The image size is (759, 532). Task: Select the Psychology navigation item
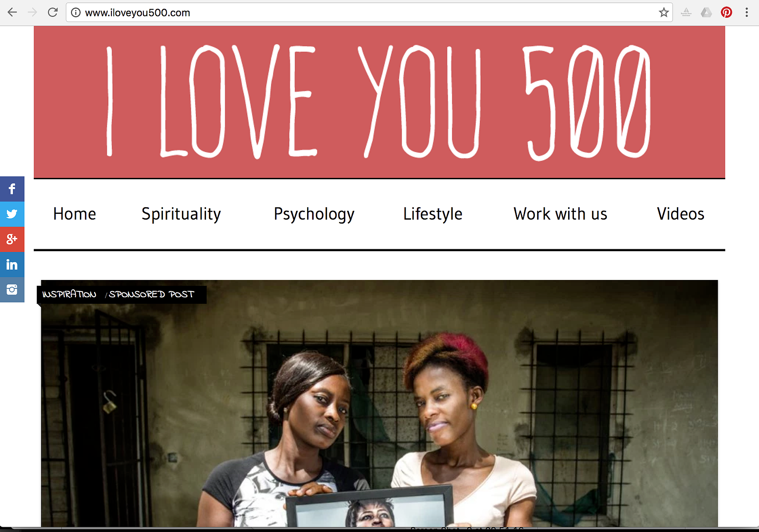[x=314, y=214]
